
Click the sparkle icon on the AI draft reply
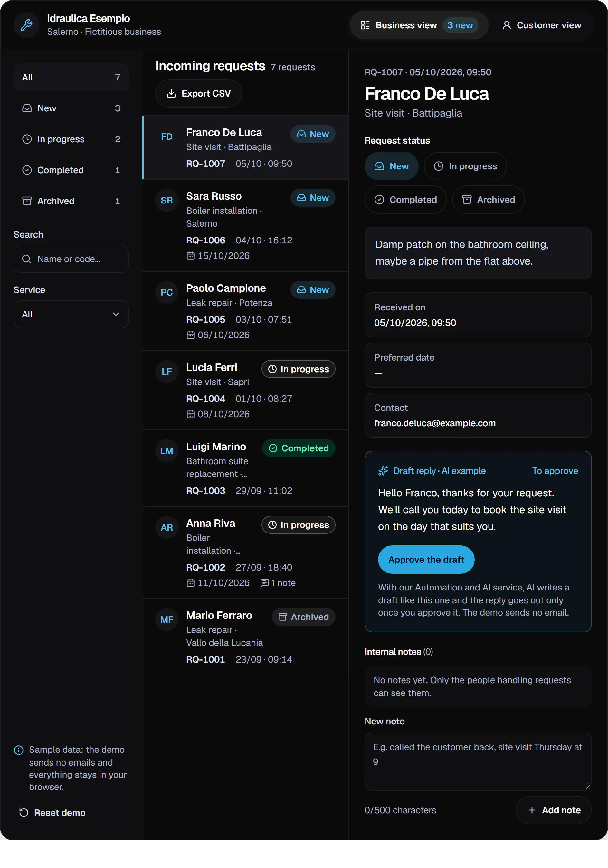[383, 471]
